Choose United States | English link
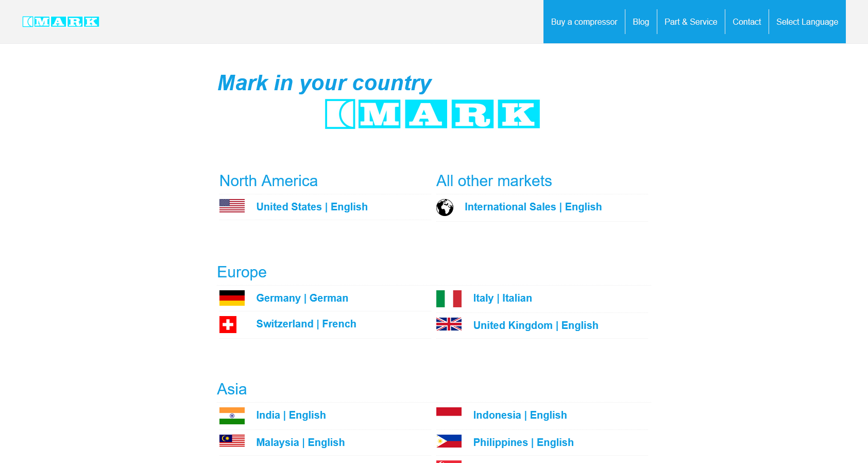Viewport: 868px width, 463px height. click(312, 207)
